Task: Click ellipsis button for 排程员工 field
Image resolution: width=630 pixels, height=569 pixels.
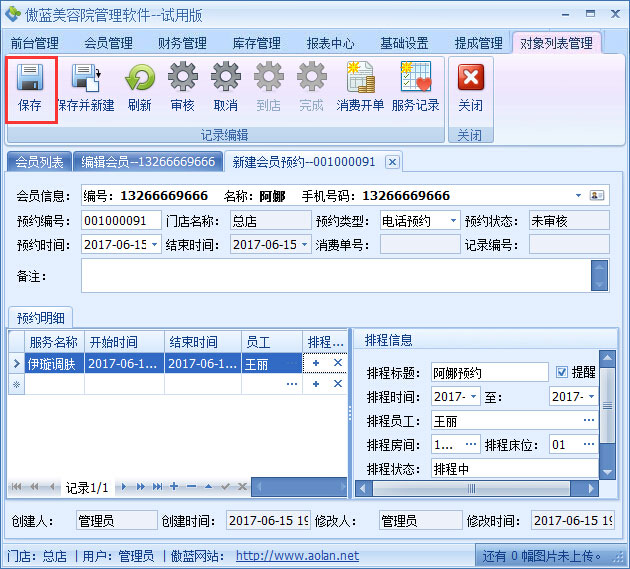Action: point(589,421)
